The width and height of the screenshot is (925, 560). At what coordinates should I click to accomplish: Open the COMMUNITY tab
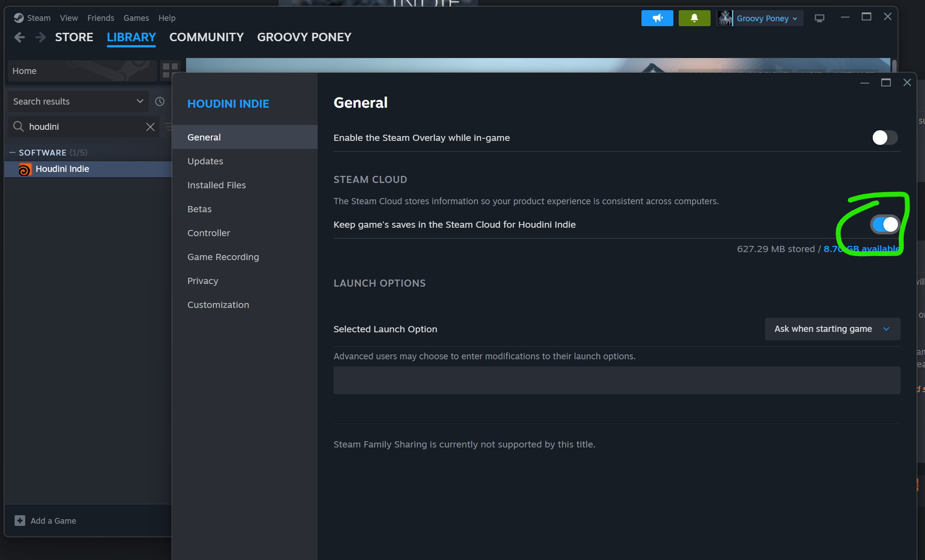pyautogui.click(x=206, y=37)
